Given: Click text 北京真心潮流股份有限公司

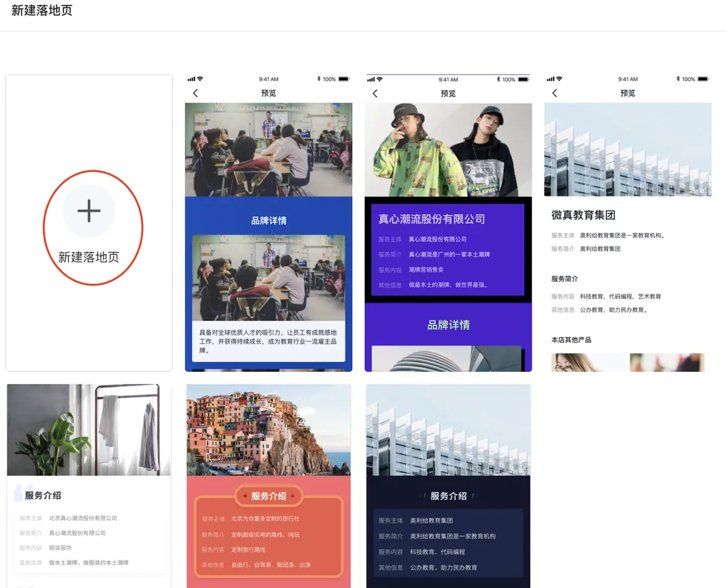Looking at the screenshot, I should tap(83, 518).
